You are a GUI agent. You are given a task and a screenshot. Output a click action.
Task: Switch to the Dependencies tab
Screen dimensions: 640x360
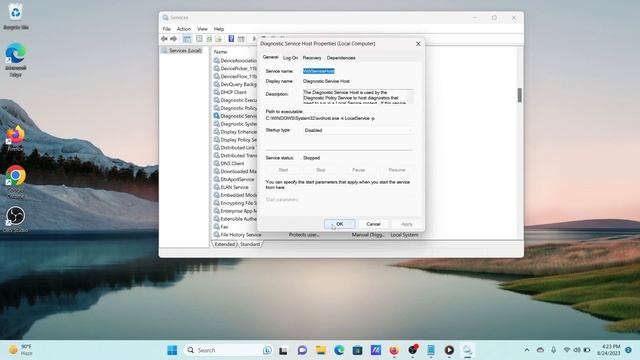pyautogui.click(x=341, y=58)
